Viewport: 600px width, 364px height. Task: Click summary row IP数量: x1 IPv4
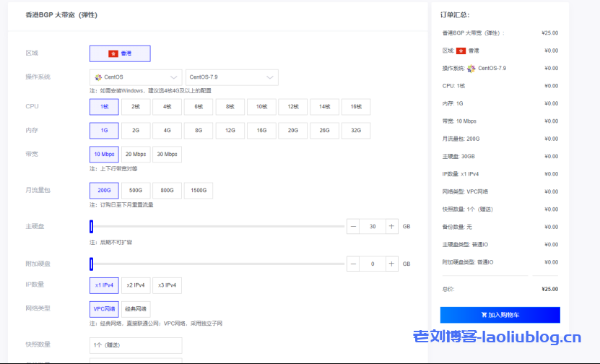coord(500,174)
